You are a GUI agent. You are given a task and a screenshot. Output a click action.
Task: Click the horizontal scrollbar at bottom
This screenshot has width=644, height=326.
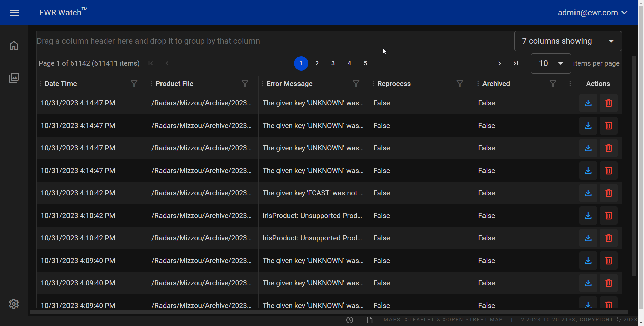point(329,312)
